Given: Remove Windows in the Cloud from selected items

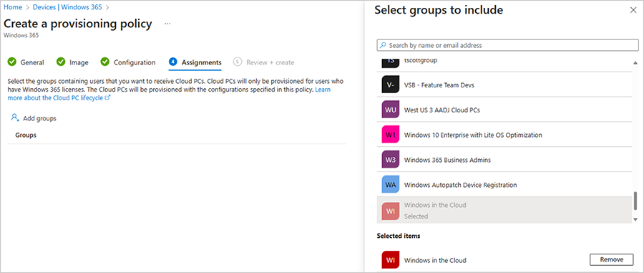Looking at the screenshot, I should pyautogui.click(x=612, y=259).
